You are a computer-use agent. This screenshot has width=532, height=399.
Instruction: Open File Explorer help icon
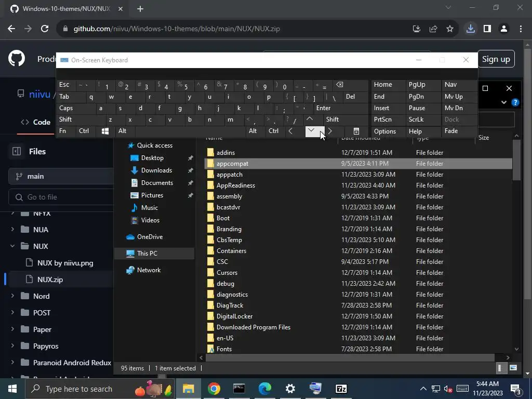click(515, 102)
